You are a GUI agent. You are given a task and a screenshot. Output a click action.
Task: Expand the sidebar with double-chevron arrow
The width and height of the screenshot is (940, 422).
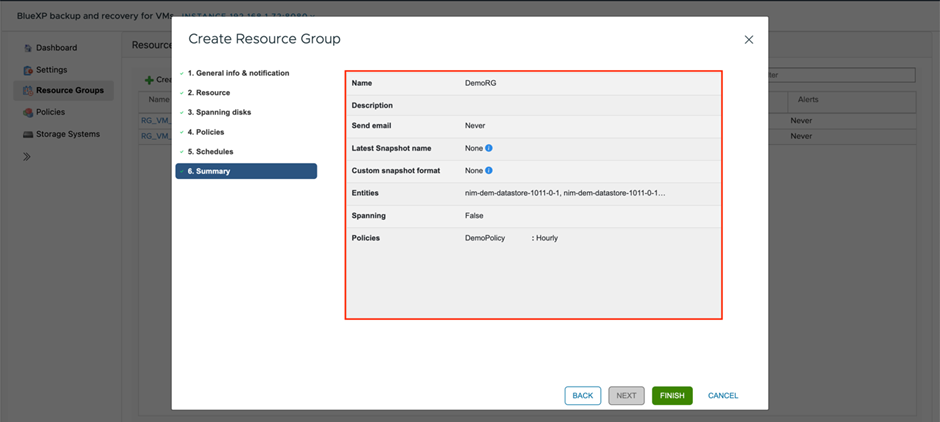pos(27,157)
